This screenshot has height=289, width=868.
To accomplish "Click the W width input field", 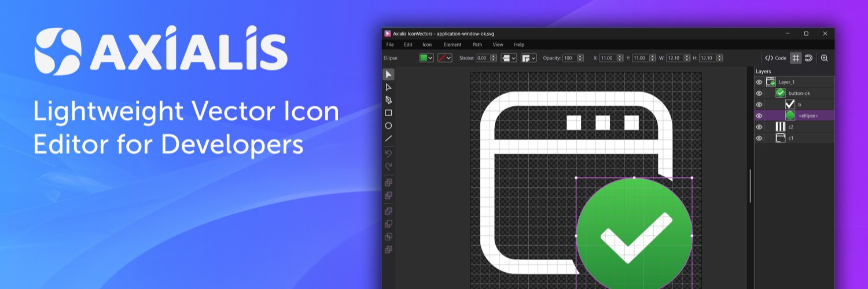I will [x=676, y=58].
